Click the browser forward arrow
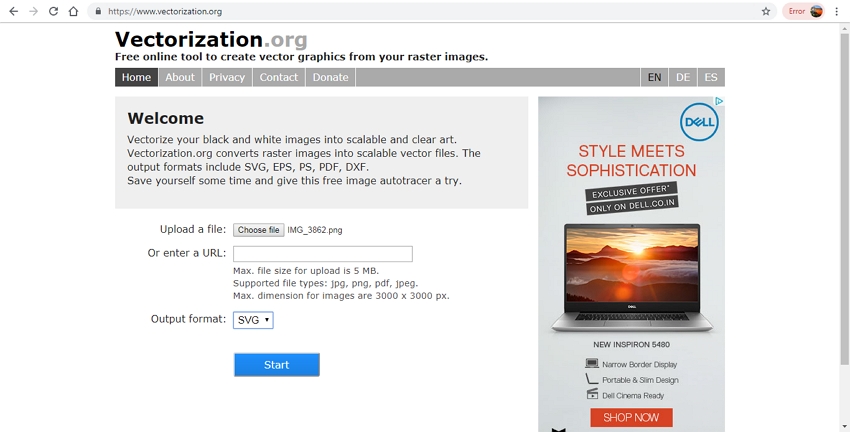The height and width of the screenshot is (432, 850). tap(33, 11)
